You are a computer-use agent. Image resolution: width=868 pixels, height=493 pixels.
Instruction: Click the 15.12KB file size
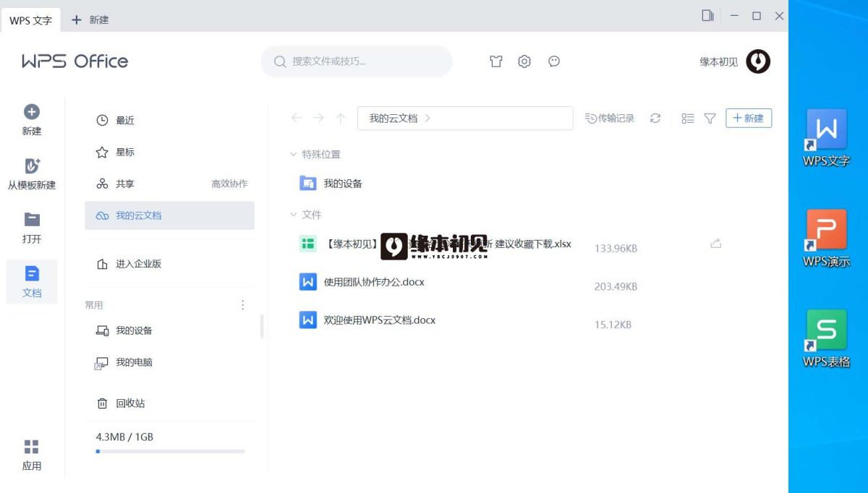pos(613,325)
